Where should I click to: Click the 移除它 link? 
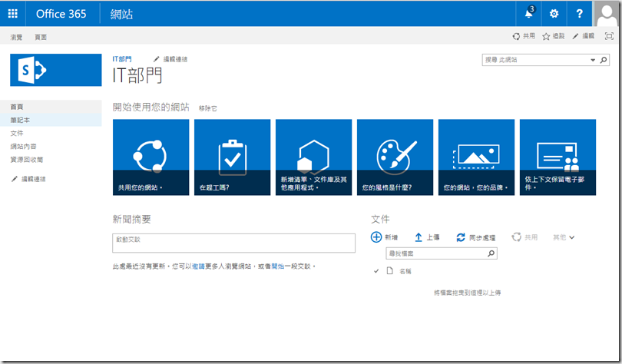click(x=207, y=108)
